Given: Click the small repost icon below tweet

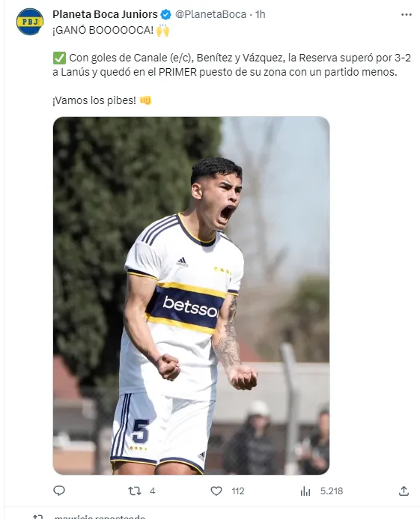Looking at the screenshot, I should (37, 516).
